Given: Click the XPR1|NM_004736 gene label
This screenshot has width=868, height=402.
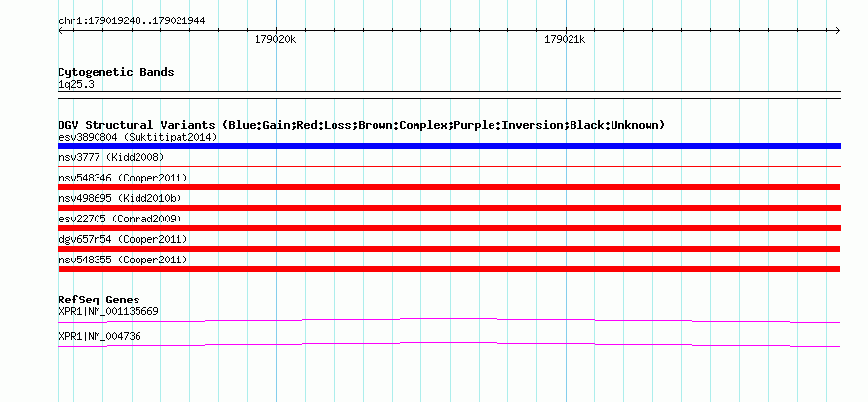Looking at the screenshot, I should 99,336.
